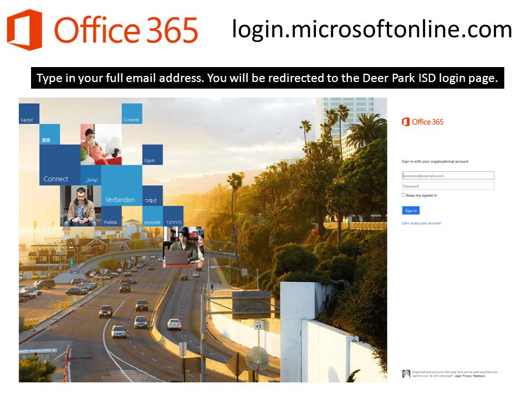This screenshot has height=399, width=532.
Task: Select the blue Connect tile
Action: [x=60, y=165]
